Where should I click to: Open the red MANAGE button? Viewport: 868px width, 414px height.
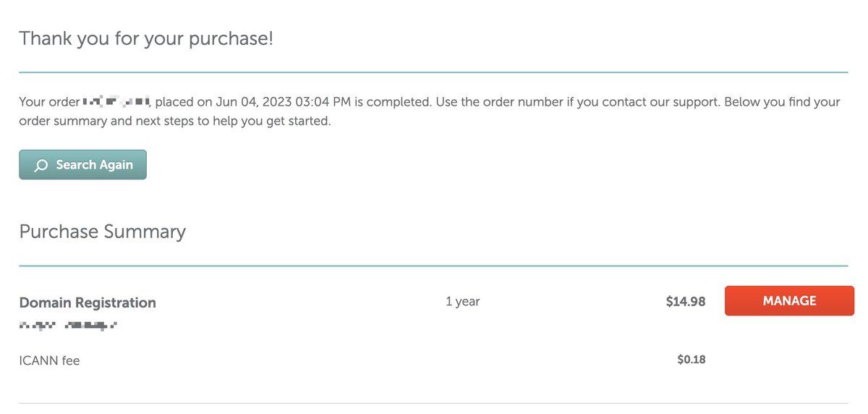(789, 301)
